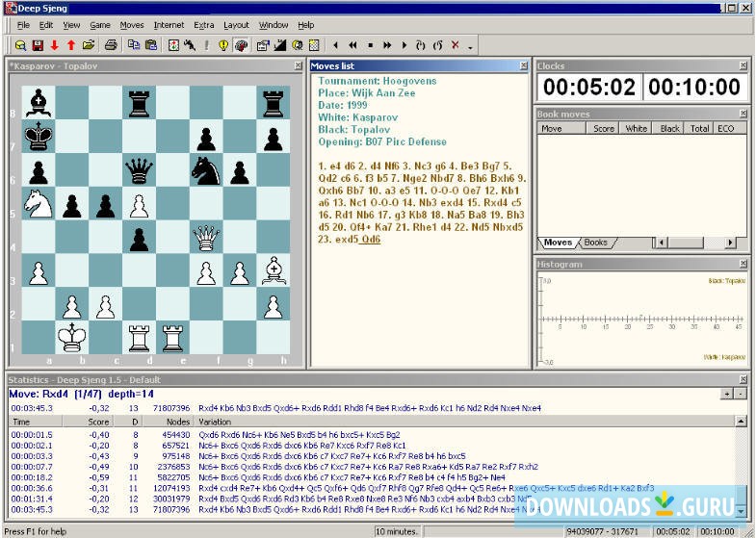Click the red floppy disk save icon
This screenshot has height=538, width=756.
[37, 44]
